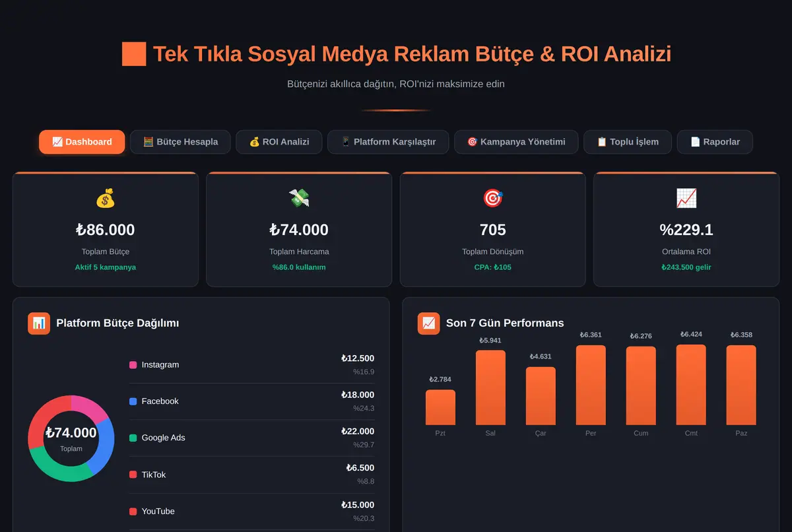Click the Instagram label in platform list
Screen dimensions: 792x532
coord(160,365)
